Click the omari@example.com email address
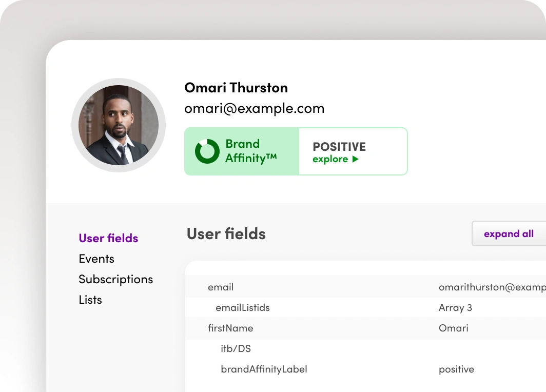 click(254, 109)
